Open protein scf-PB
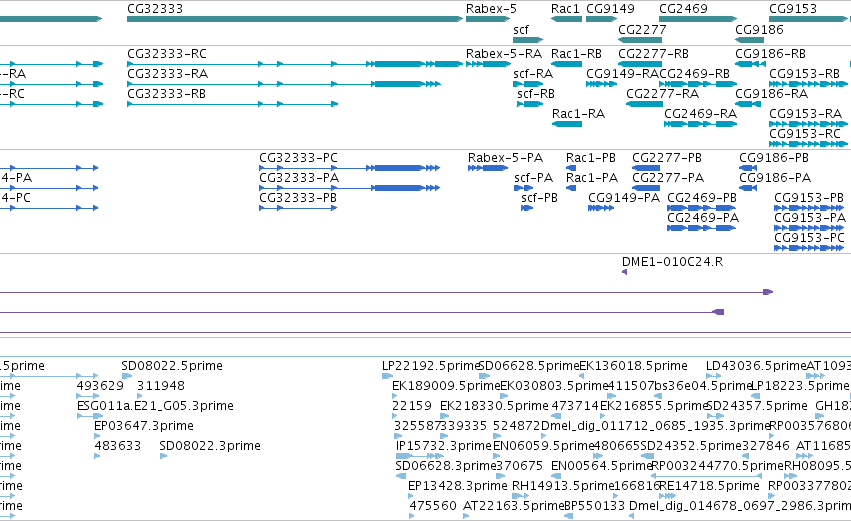 click(x=527, y=208)
